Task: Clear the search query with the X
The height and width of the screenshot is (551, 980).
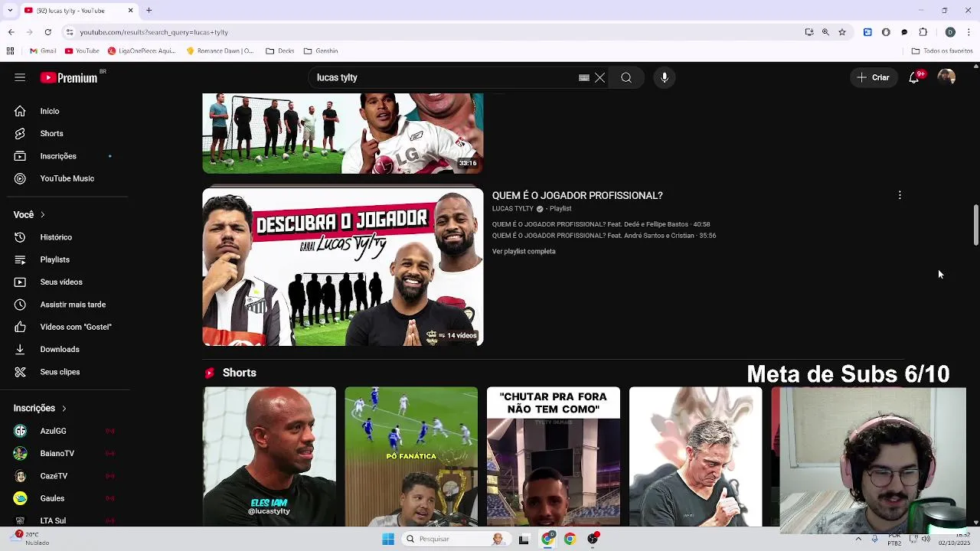Action: coord(599,77)
